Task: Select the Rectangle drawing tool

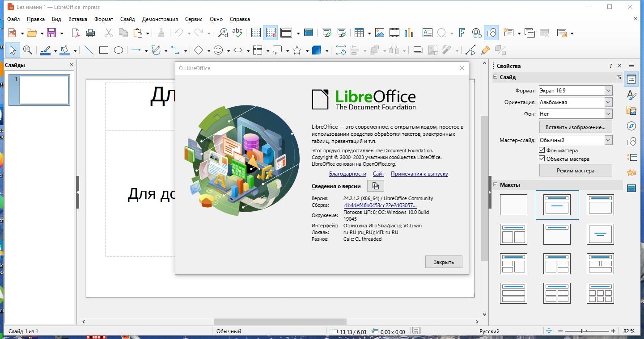Action: (x=103, y=50)
